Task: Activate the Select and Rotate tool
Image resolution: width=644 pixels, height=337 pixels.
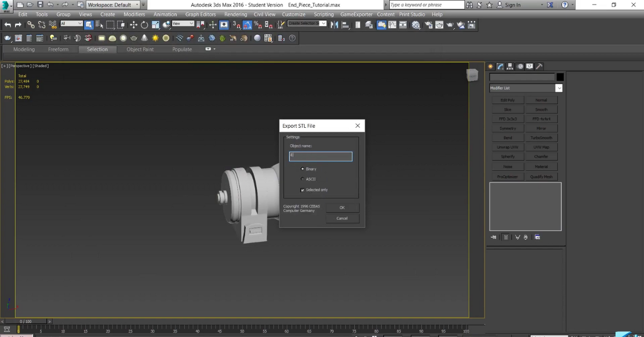Action: click(143, 24)
